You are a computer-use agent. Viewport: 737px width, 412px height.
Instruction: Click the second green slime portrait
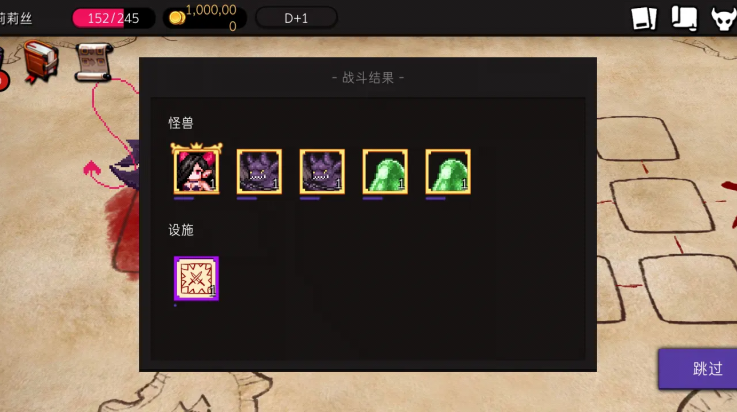click(448, 171)
